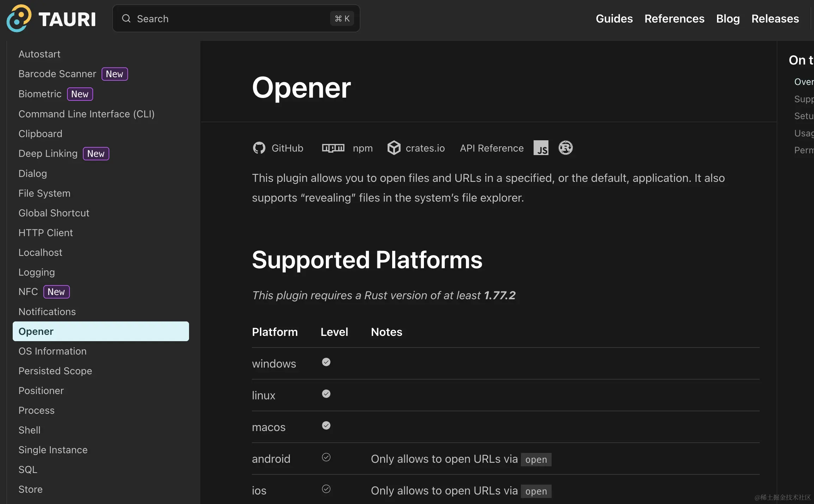This screenshot has height=504, width=814.
Task: Click the GitHub octocat icon
Action: 259,148
